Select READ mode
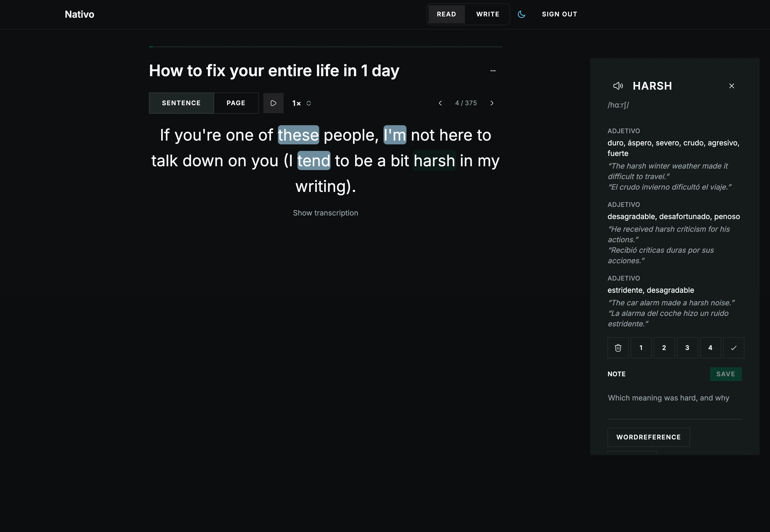The image size is (770, 532). tap(446, 14)
